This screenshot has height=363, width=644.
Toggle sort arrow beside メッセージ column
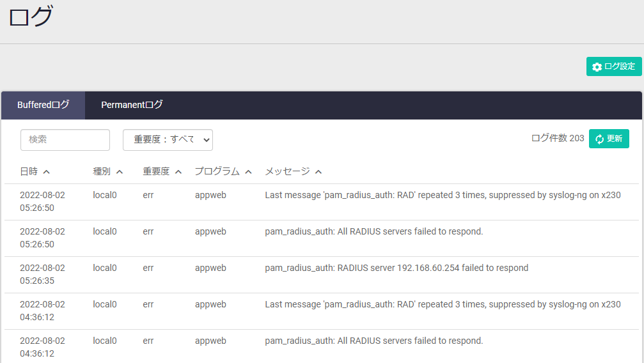[x=318, y=172]
